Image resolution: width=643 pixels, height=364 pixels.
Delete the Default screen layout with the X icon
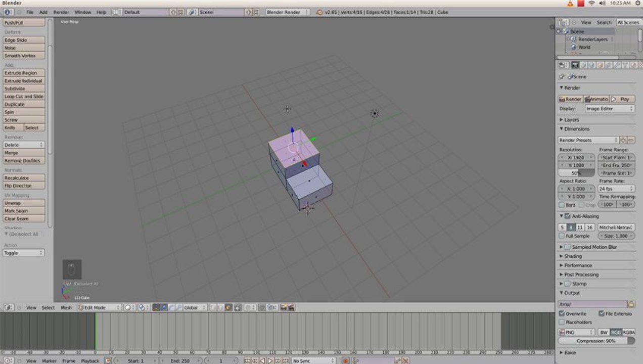tap(180, 12)
